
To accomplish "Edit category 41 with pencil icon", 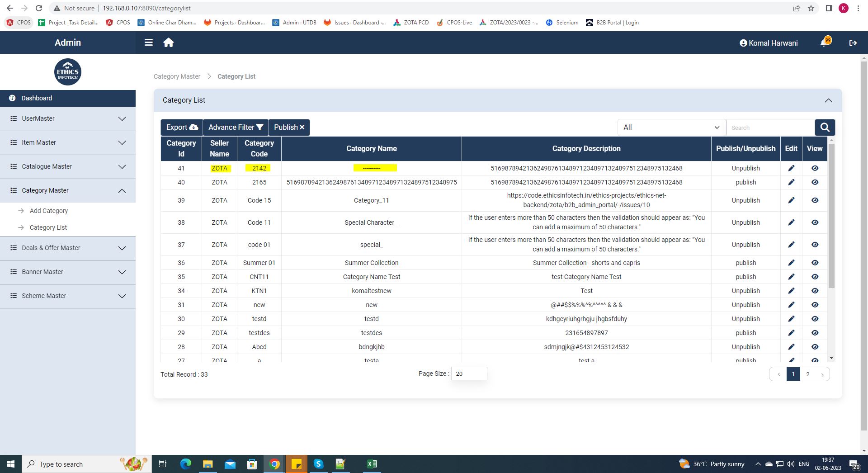I will (791, 168).
